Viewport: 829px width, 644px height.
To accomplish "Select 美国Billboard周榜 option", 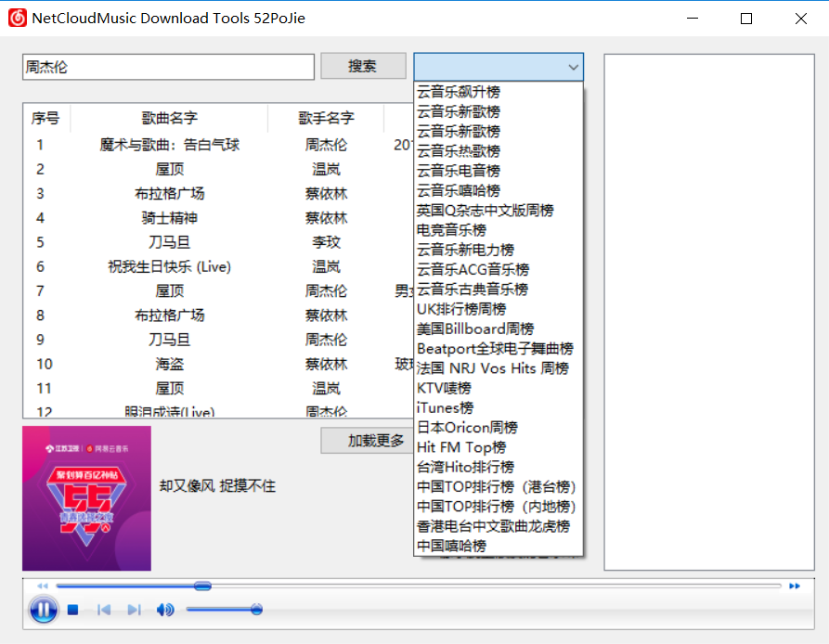I will (x=498, y=328).
